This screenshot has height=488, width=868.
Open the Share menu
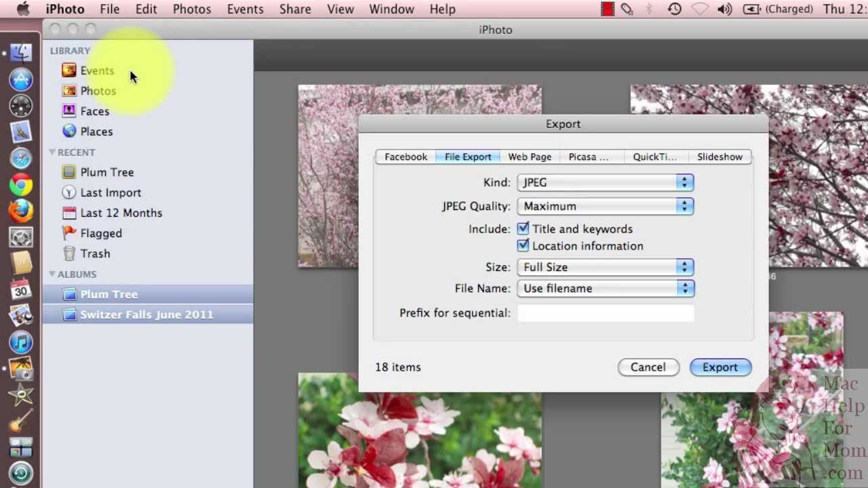pos(295,9)
